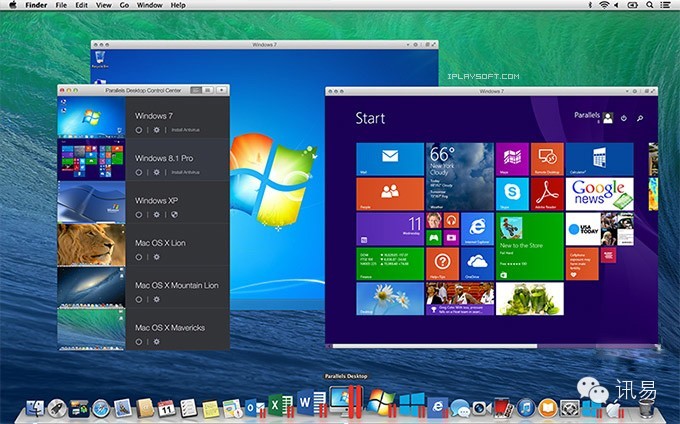Image resolution: width=680 pixels, height=424 pixels.
Task: Open the Xbox Games controller tile
Action: coord(434,238)
